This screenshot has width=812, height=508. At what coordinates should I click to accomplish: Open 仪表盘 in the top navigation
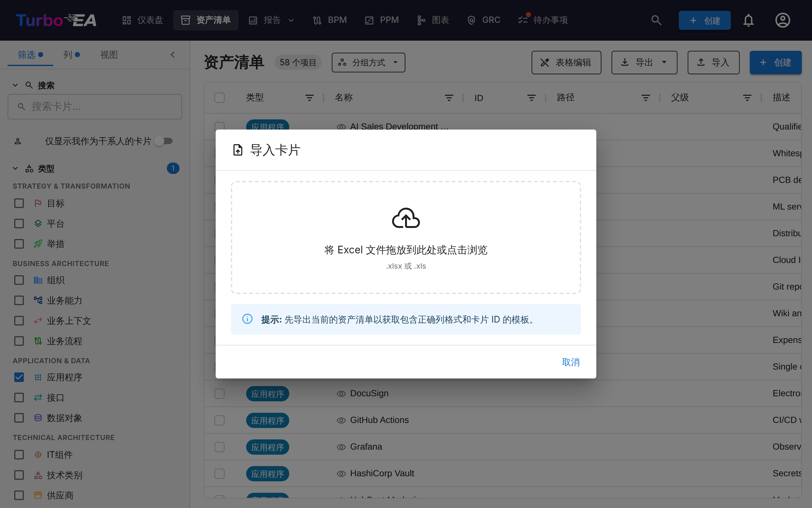point(143,20)
